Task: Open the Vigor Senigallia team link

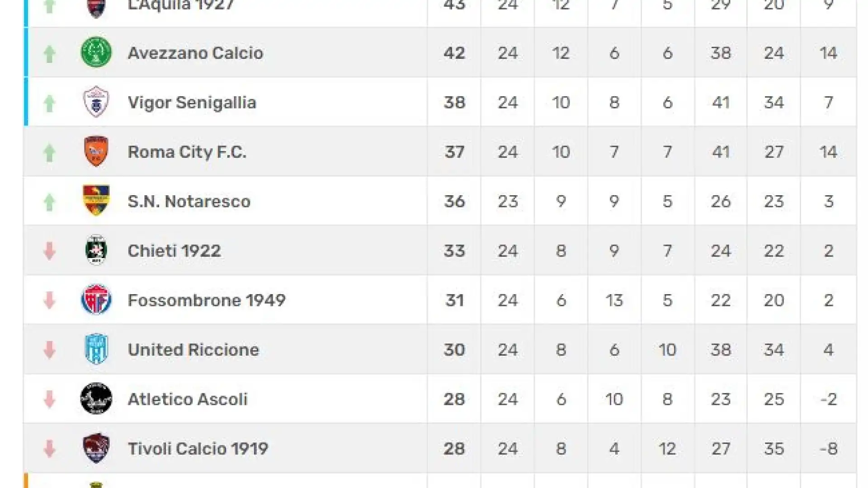Action: point(192,103)
